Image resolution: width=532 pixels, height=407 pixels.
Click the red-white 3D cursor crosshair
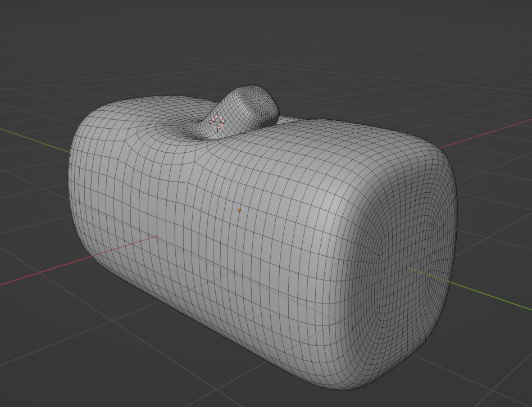point(217,122)
